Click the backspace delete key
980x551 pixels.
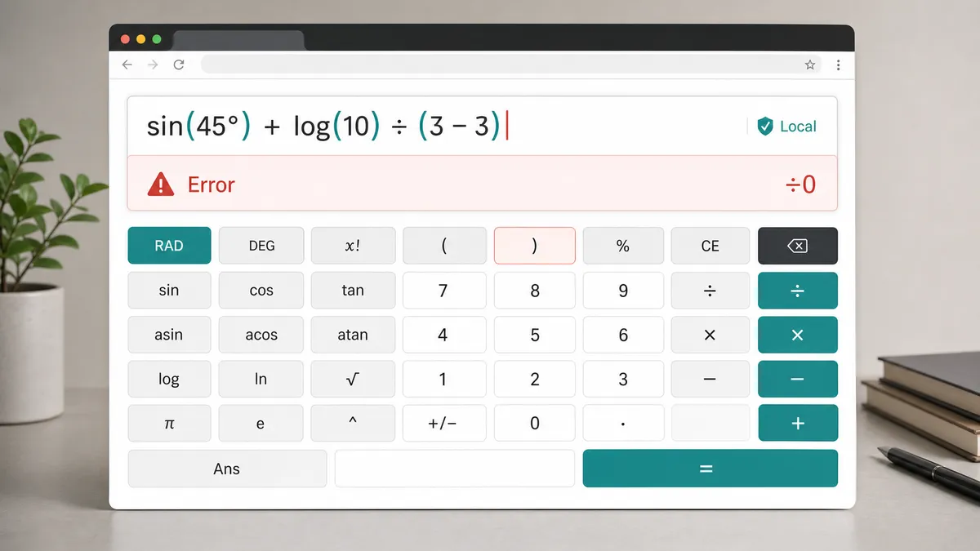point(798,246)
